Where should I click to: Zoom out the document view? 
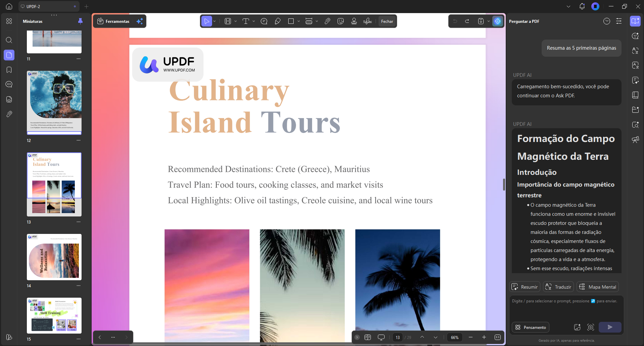click(x=470, y=337)
